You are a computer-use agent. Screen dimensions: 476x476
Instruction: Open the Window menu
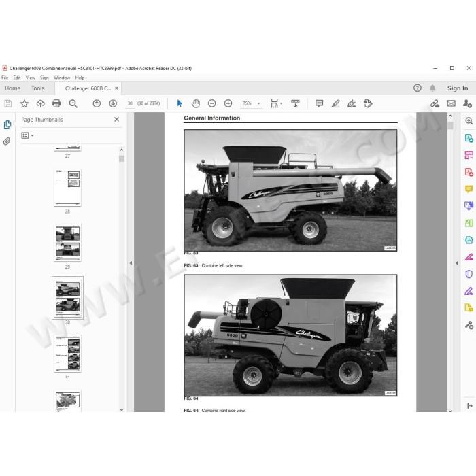coord(62,78)
